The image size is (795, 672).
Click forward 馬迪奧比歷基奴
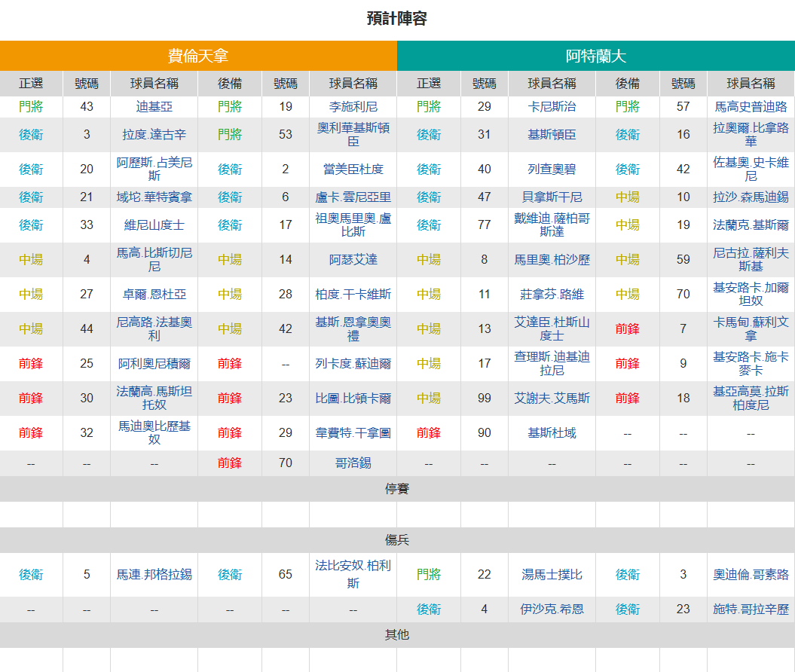pyautogui.click(x=154, y=432)
